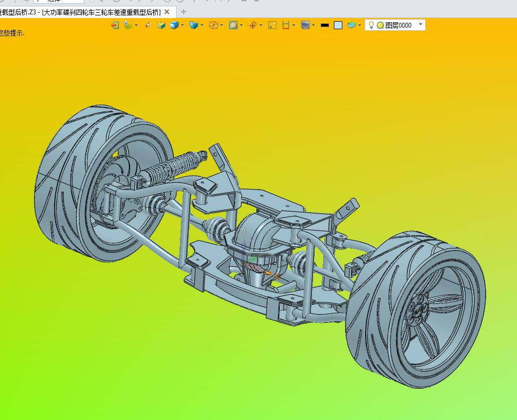
Task: Click the gray monitor display icon
Action: (305, 25)
